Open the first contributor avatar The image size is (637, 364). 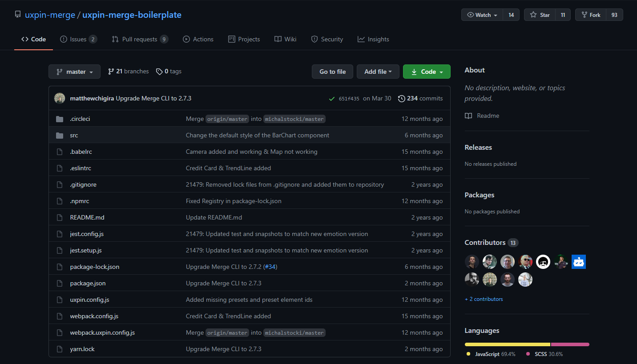click(472, 262)
